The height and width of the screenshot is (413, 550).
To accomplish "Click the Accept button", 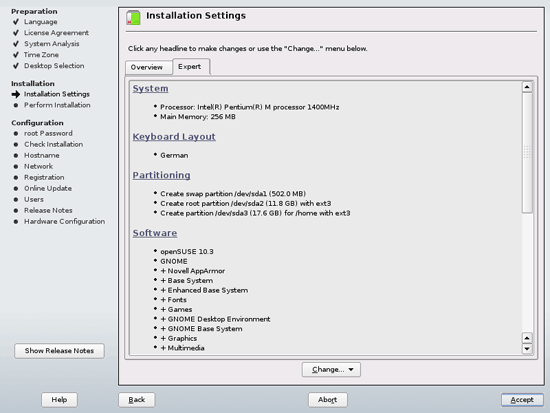I will pos(522,400).
